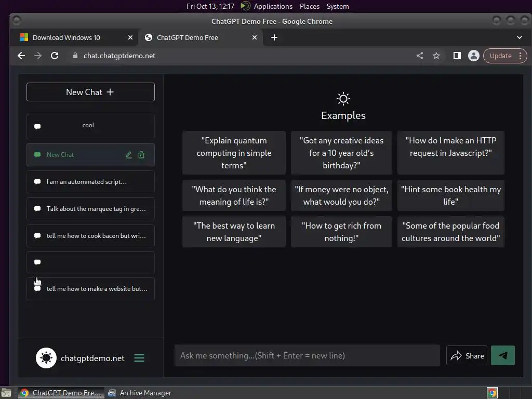The image size is (532, 399).
Task: Click the Chrome window menu button in title bar
Action: point(16,21)
